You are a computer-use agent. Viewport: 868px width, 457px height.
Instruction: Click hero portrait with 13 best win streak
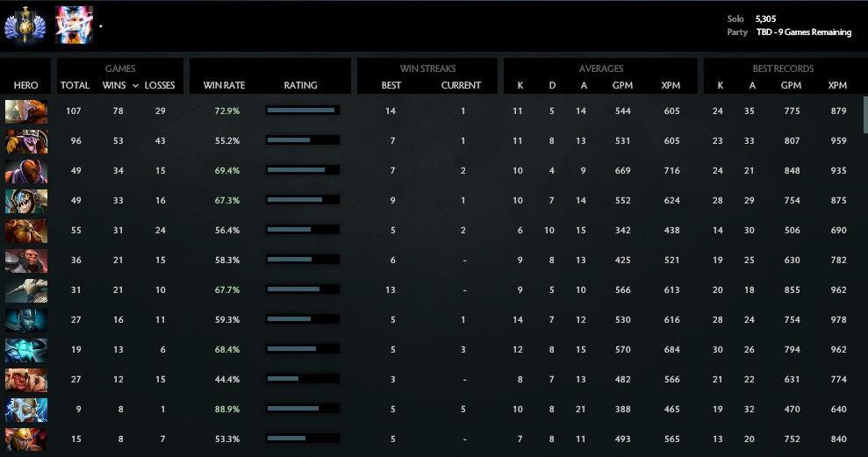pyautogui.click(x=25, y=290)
